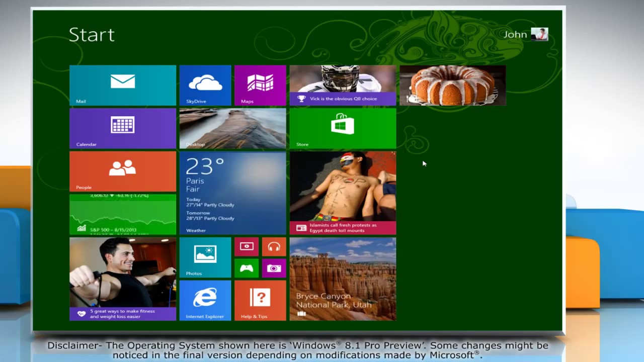Screen dimensions: 644x362
Task: Open Health tile about fitness and weight loss
Action: coord(123,279)
